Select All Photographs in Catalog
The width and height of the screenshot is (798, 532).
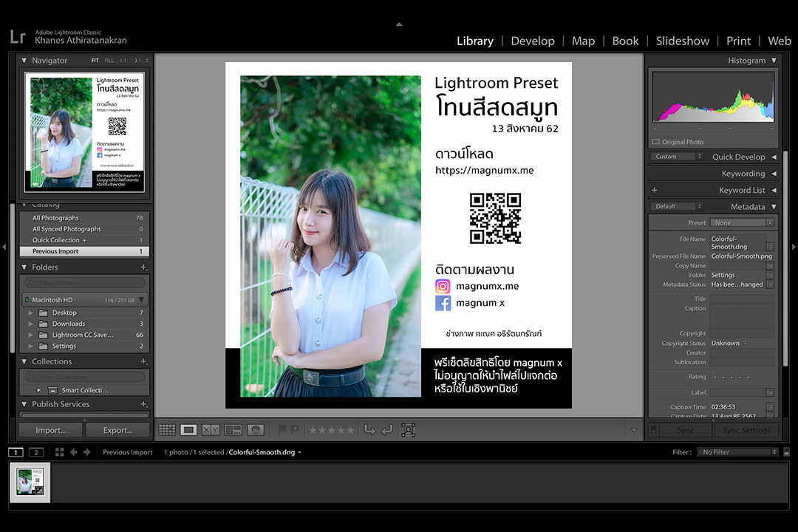pyautogui.click(x=84, y=218)
